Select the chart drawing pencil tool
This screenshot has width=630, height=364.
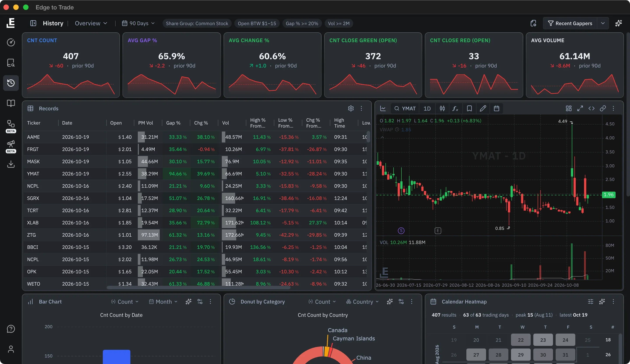click(483, 108)
